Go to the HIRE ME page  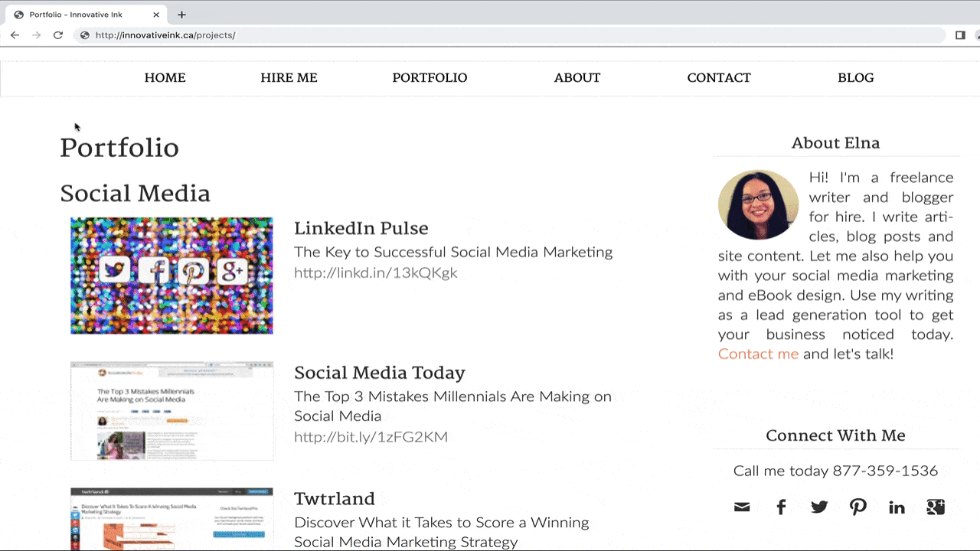point(289,78)
